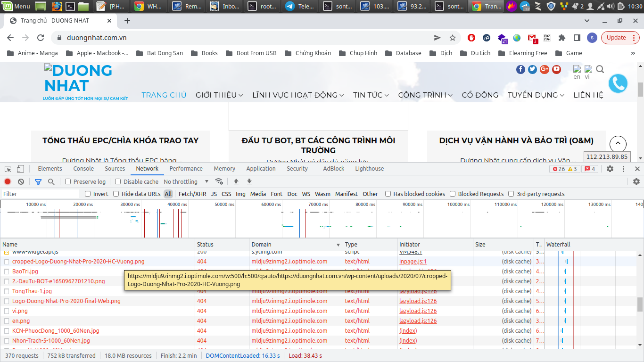The width and height of the screenshot is (644, 362).
Task: Open the Twitter social icon on the website
Action: (x=533, y=69)
